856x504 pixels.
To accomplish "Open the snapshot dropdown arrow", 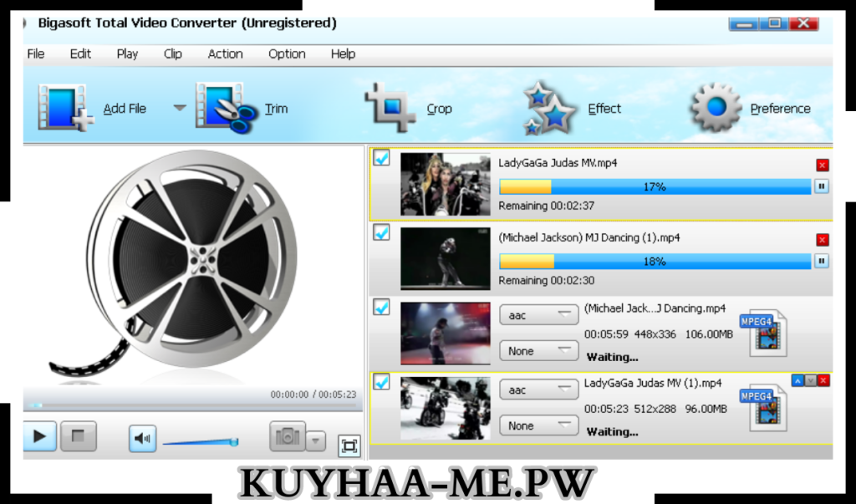I will point(315,440).
